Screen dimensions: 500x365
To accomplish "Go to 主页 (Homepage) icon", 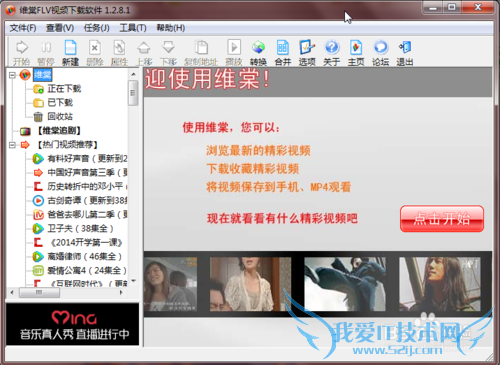I will tap(356, 52).
